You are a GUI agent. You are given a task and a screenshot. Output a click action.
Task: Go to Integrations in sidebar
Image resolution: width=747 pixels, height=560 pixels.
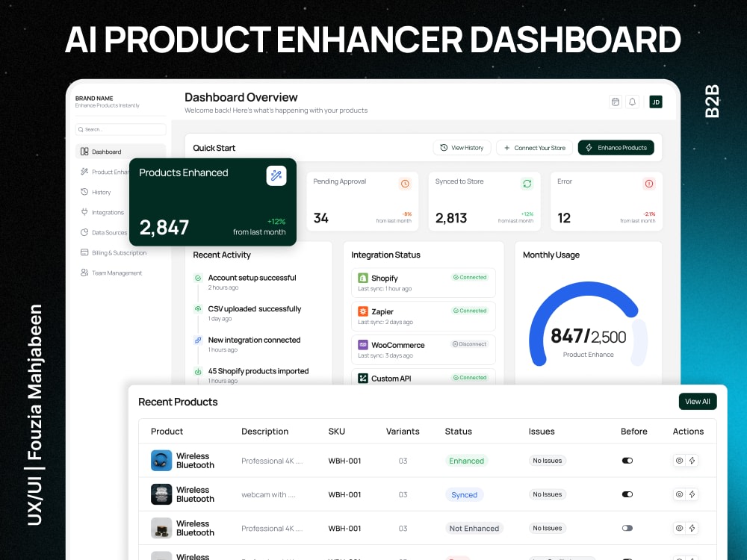coord(102,212)
